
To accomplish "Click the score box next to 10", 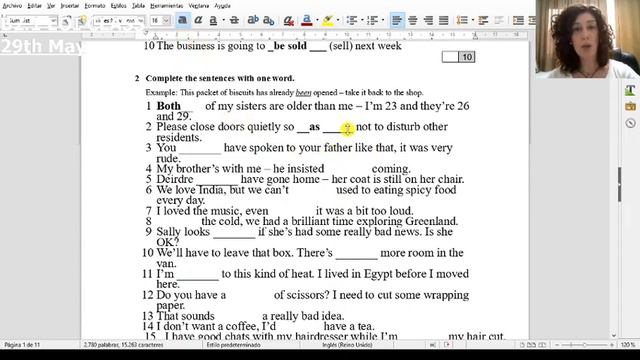I will coord(450,57).
